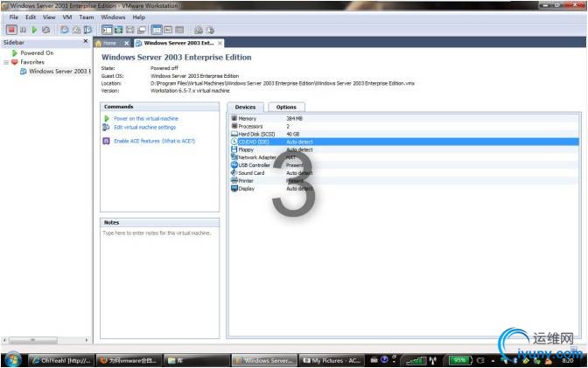This screenshot has width=588, height=368.
Task: Open the OhlYeah! browser taskbar button
Action: point(60,360)
